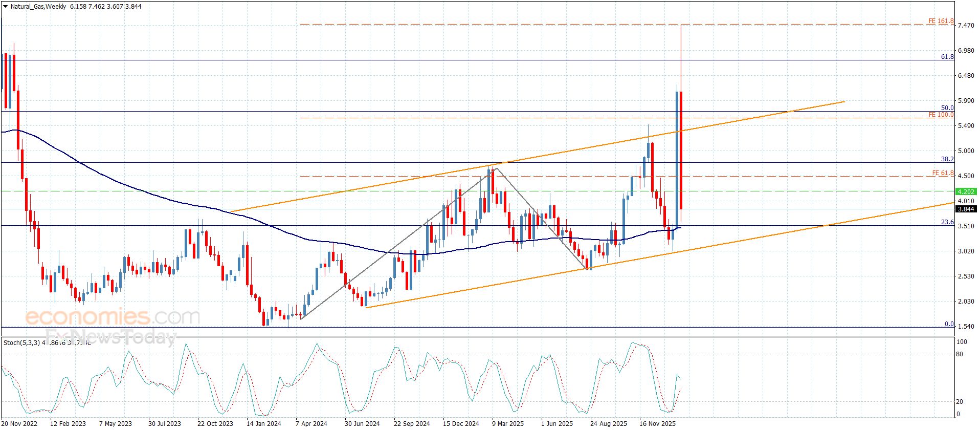Click the black 3.844 current price tag

point(966,209)
